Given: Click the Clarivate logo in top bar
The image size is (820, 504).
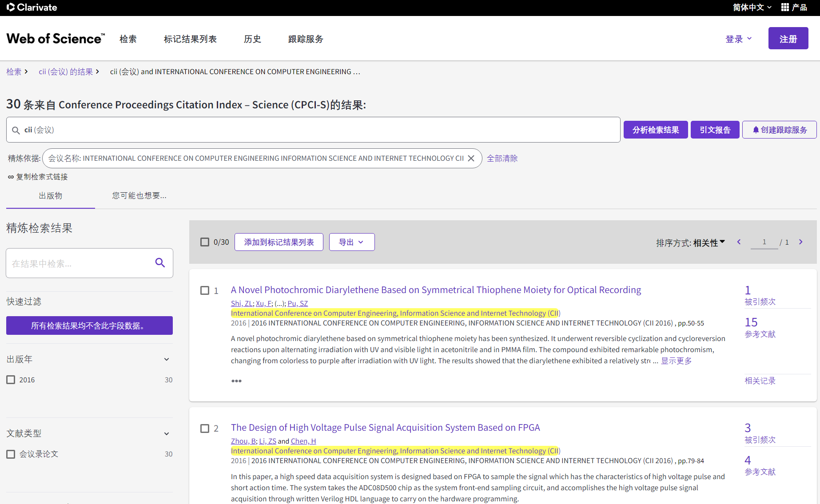Looking at the screenshot, I should (x=32, y=8).
